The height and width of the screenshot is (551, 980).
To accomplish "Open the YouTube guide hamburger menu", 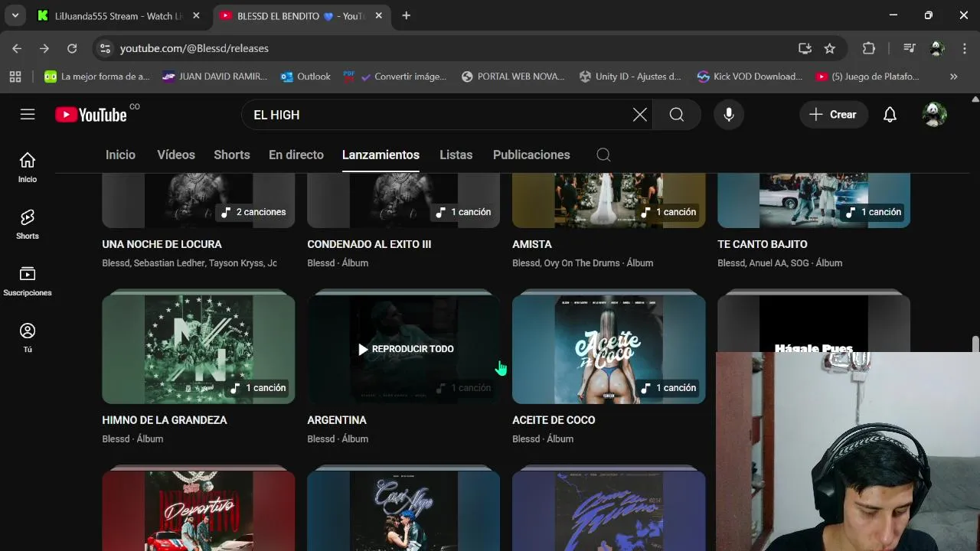I will pyautogui.click(x=28, y=114).
